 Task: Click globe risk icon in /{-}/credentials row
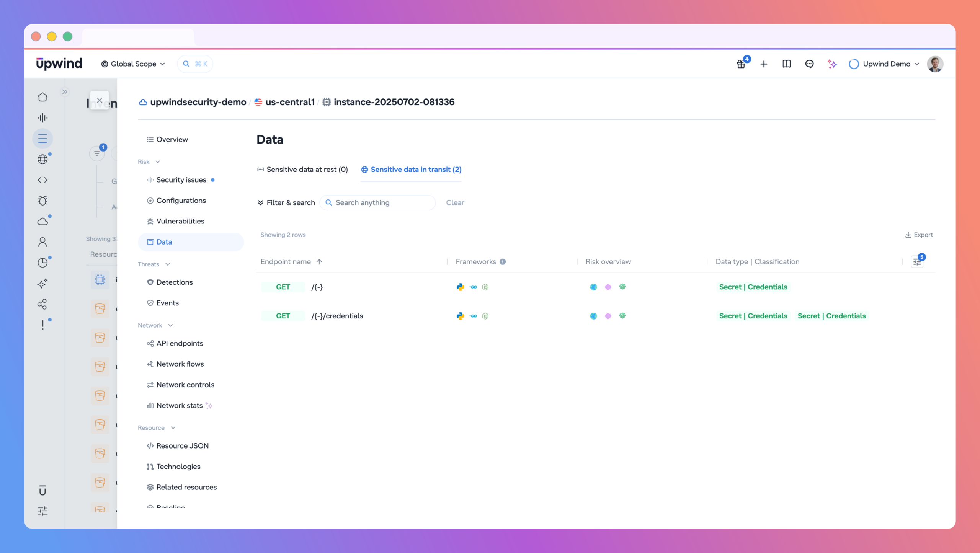coord(593,316)
